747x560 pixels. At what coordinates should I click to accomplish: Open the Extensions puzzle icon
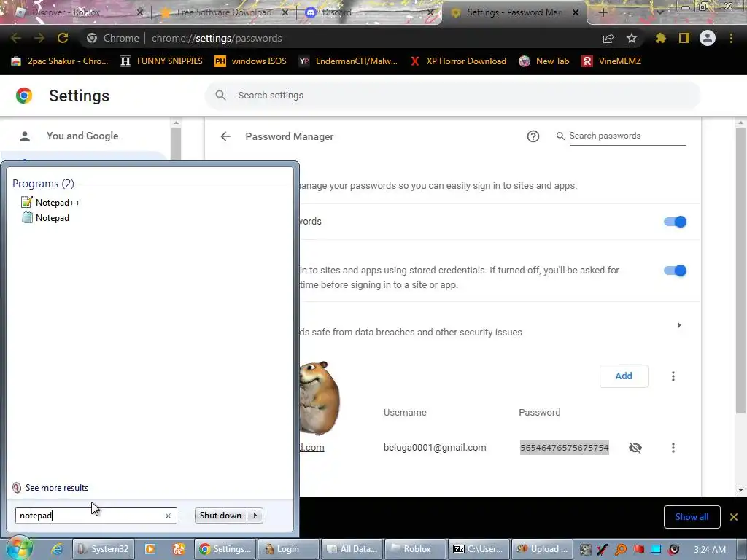pyautogui.click(x=660, y=38)
